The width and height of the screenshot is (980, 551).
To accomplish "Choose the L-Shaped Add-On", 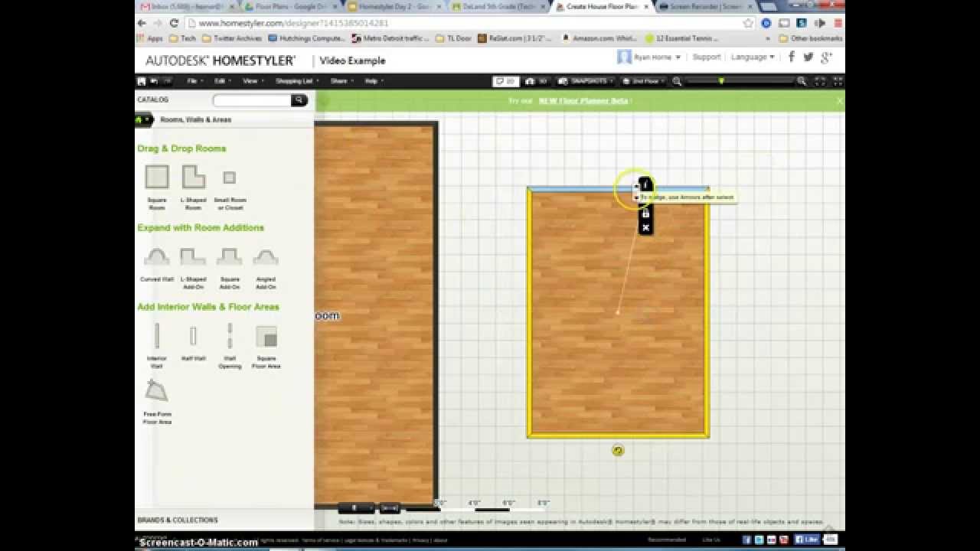I will (193, 257).
